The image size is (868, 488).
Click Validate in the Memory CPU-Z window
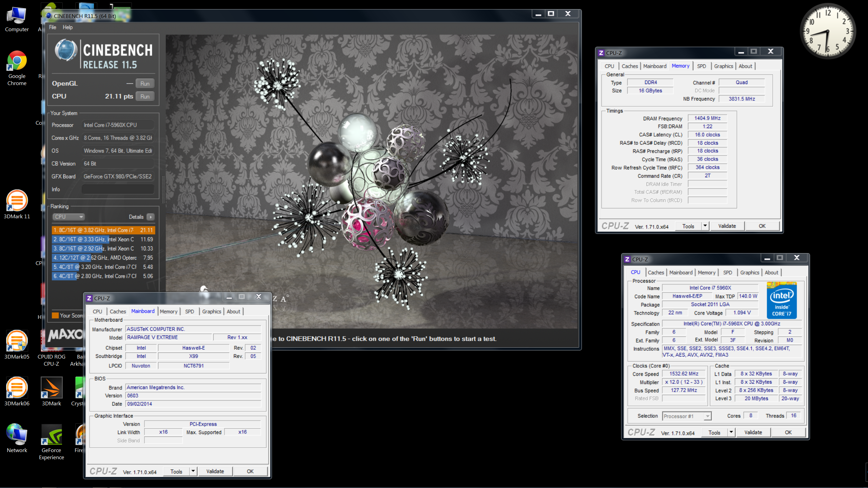[x=727, y=226]
